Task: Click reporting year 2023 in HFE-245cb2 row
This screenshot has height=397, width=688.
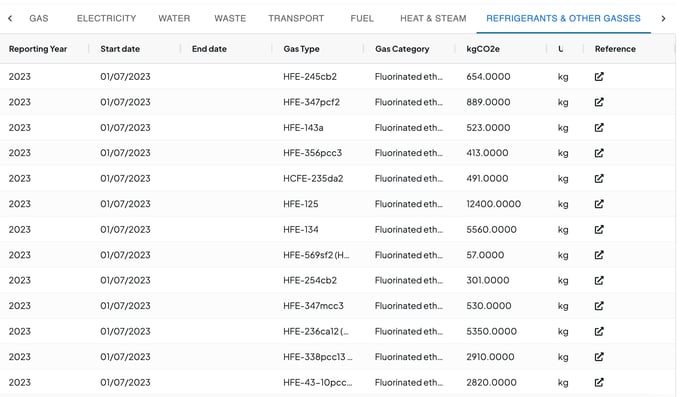Action: click(20, 77)
